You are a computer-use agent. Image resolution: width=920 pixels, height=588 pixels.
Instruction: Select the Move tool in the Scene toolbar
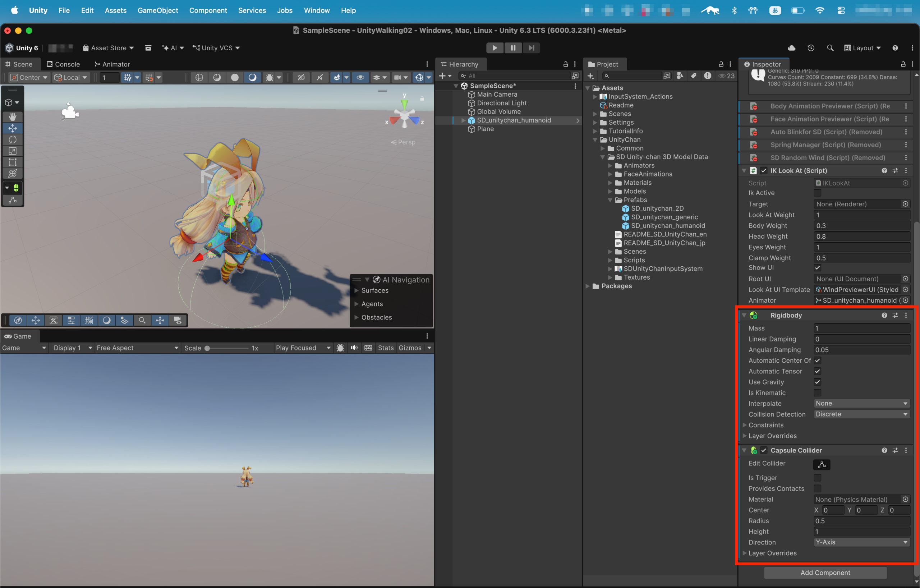[x=13, y=128]
